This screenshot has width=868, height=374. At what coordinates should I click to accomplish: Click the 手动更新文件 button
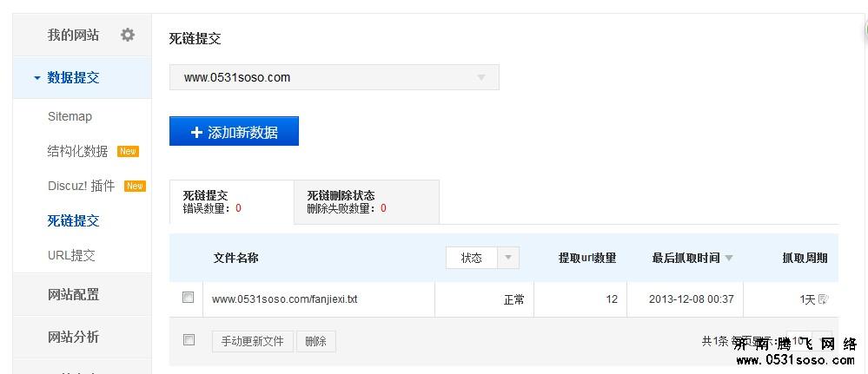click(x=253, y=341)
